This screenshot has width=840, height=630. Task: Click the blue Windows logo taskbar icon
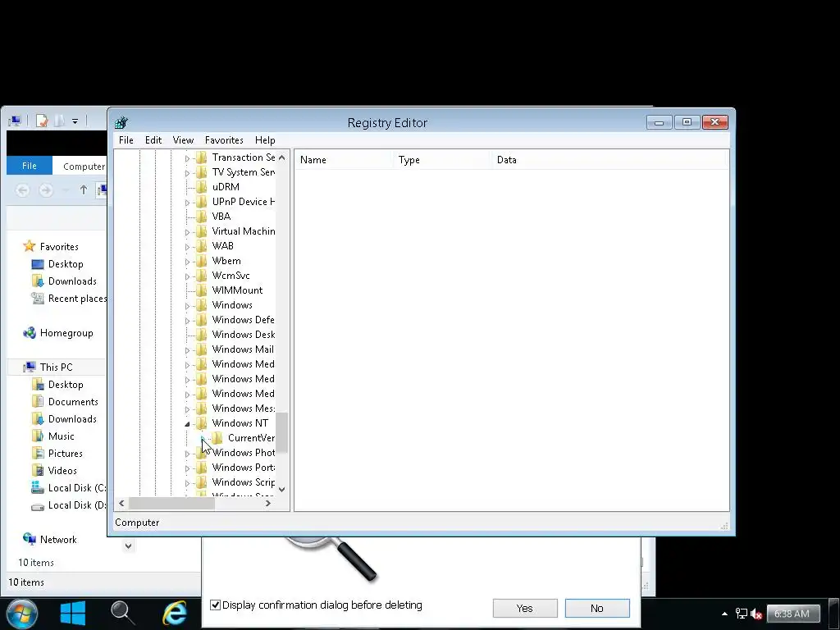(x=73, y=614)
